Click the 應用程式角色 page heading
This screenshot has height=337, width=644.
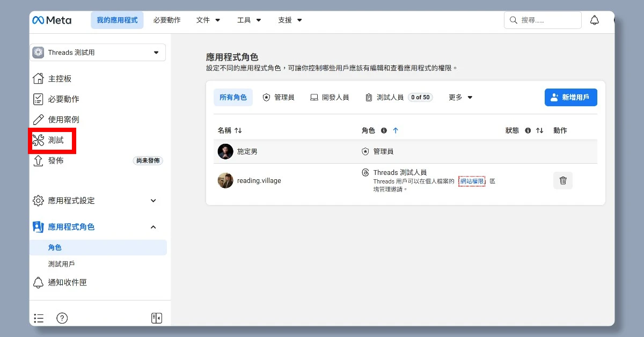[x=232, y=57]
